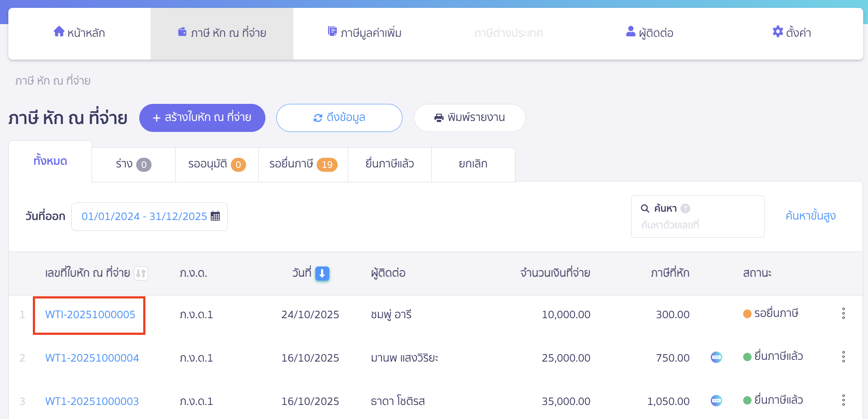Open settings via the gear icon

[777, 31]
